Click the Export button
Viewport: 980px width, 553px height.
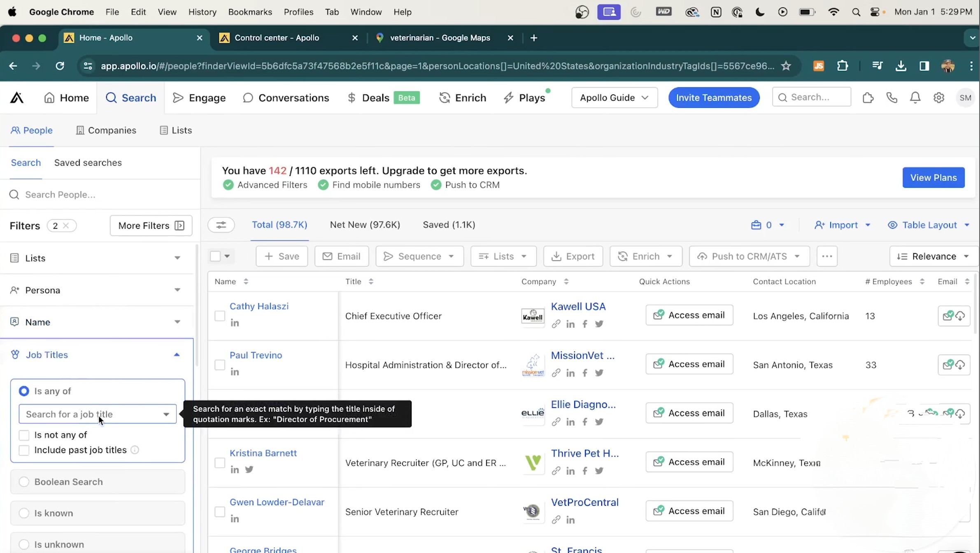pos(573,256)
